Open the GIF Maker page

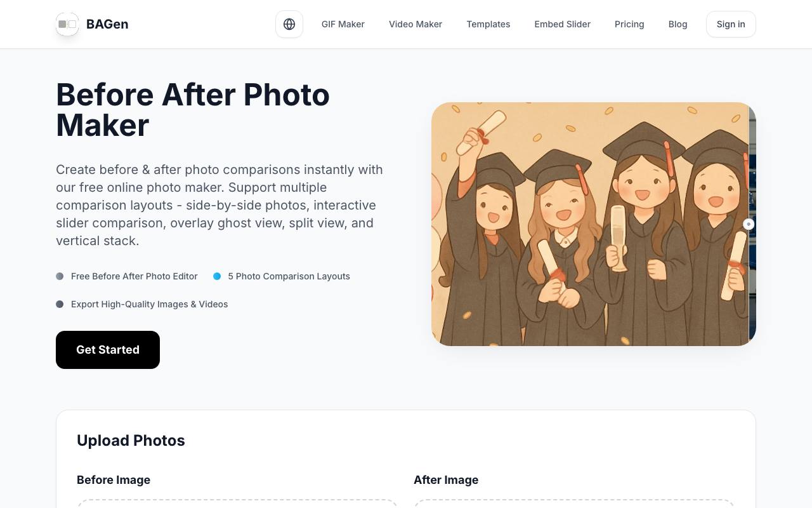tap(343, 24)
